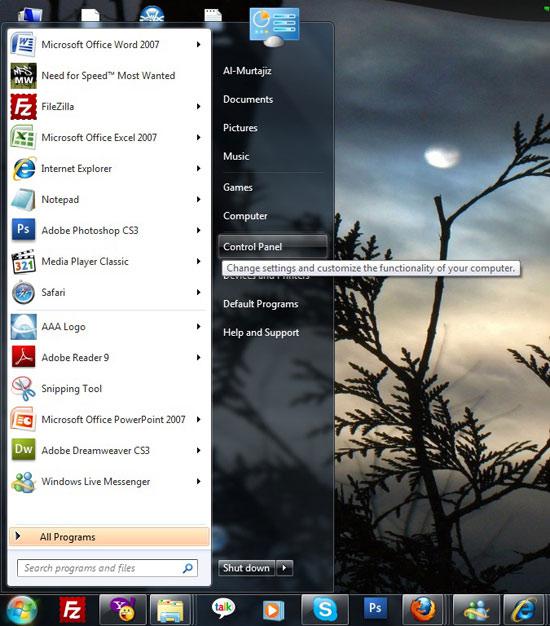550x626 pixels.
Task: Expand Internet Explorer jump list arrow
Action: coord(198,168)
